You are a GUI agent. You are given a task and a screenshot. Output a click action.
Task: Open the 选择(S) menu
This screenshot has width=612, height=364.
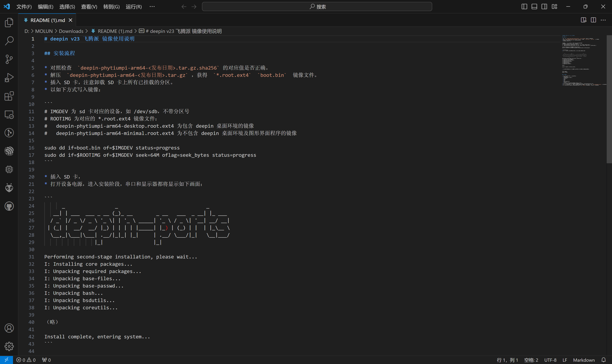pyautogui.click(x=67, y=7)
